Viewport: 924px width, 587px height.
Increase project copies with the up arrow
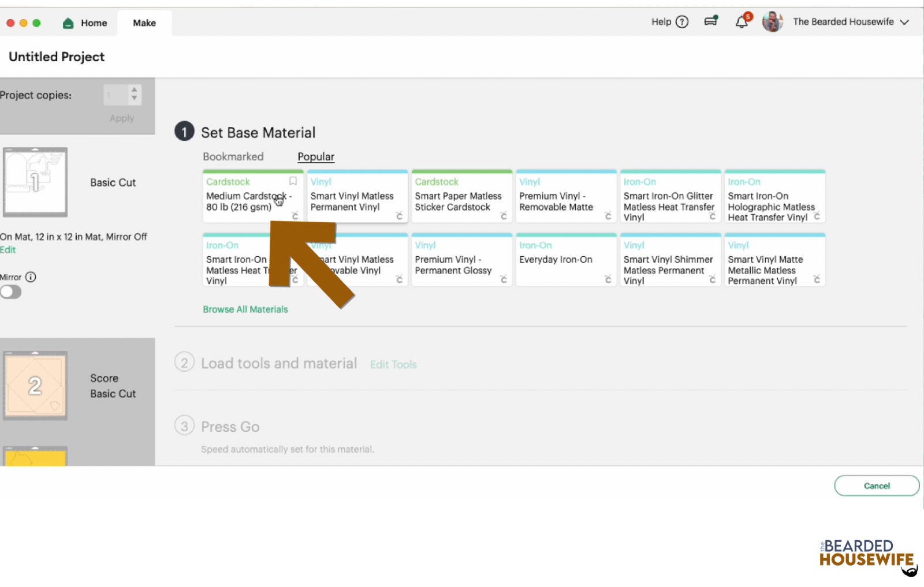click(134, 91)
